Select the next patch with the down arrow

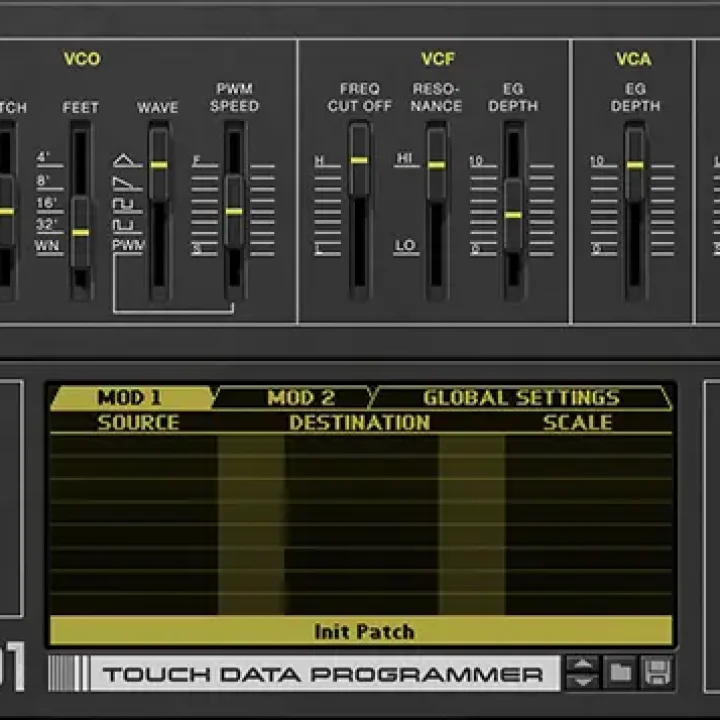[582, 681]
